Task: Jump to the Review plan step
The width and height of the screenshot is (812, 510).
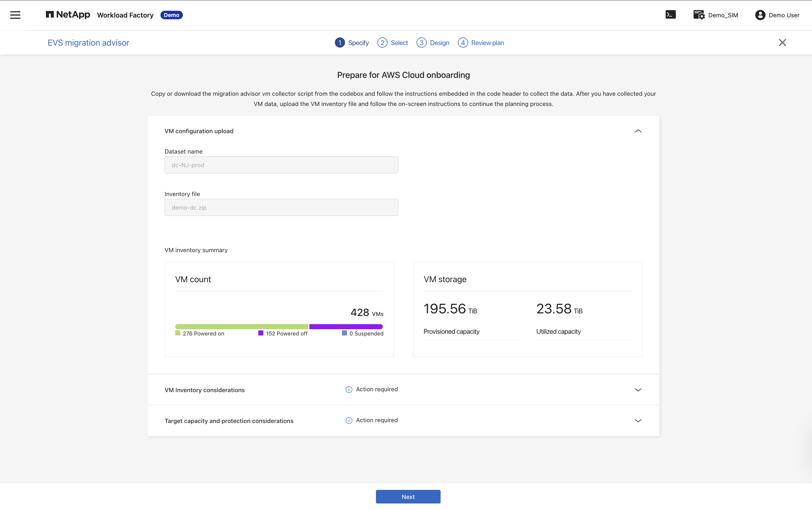Action: [481, 43]
